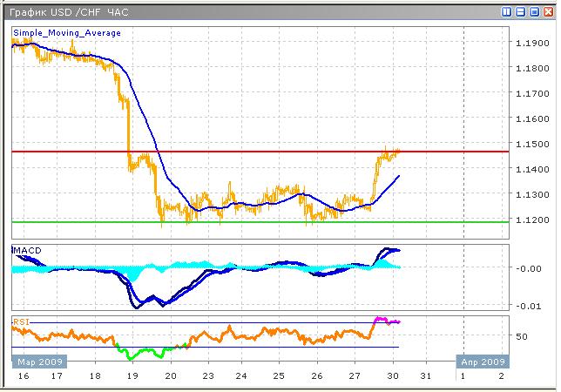The image size is (561, 392).
Task: Click the MACD indicator label
Action: [29, 251]
